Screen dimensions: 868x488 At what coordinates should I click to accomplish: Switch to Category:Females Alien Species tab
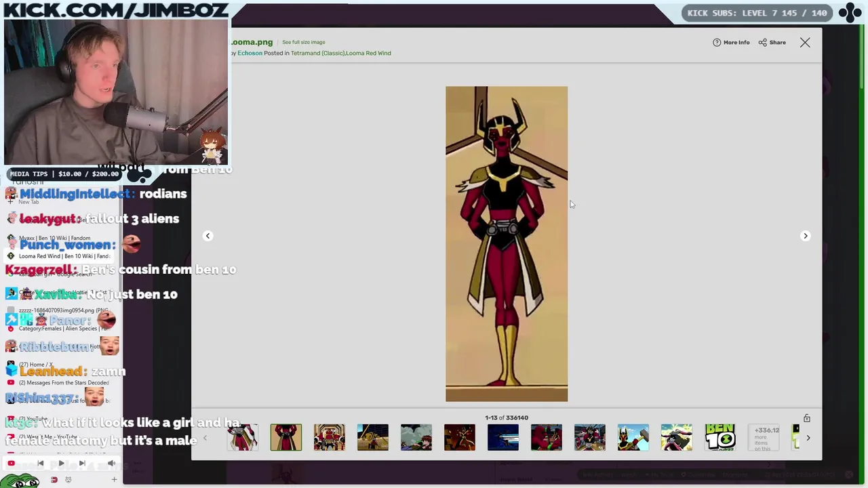coord(58,328)
